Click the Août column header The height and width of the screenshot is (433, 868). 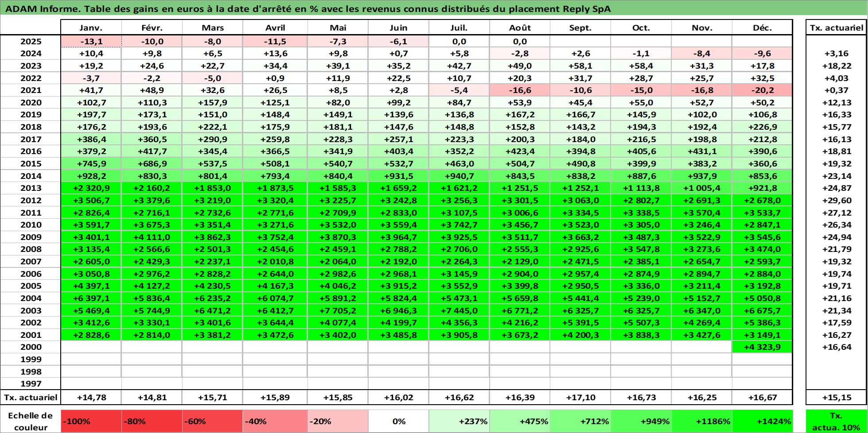[520, 27]
